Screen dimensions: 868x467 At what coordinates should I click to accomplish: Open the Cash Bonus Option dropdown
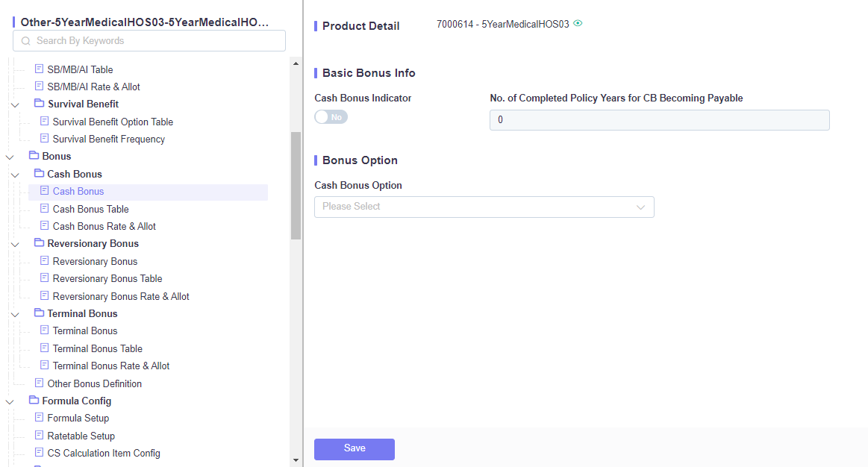click(484, 207)
